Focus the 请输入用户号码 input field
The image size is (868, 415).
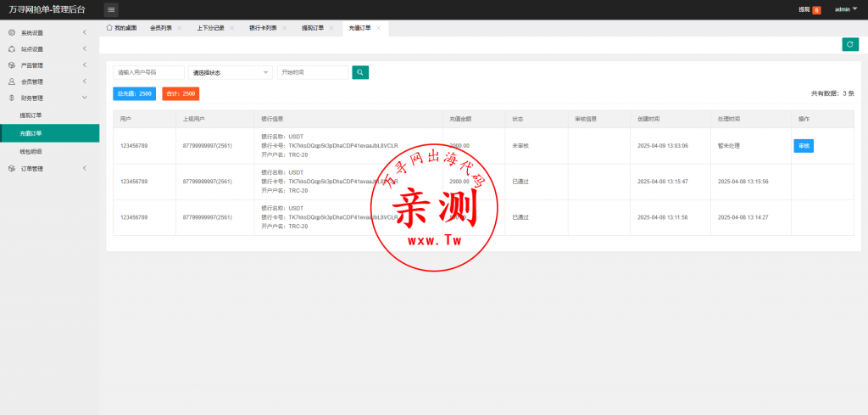148,73
